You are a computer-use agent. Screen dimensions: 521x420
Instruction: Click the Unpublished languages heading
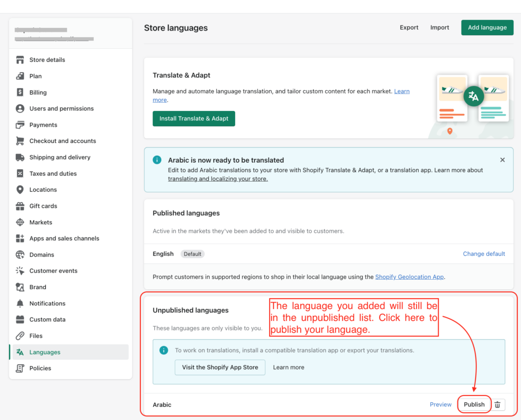pyautogui.click(x=191, y=310)
